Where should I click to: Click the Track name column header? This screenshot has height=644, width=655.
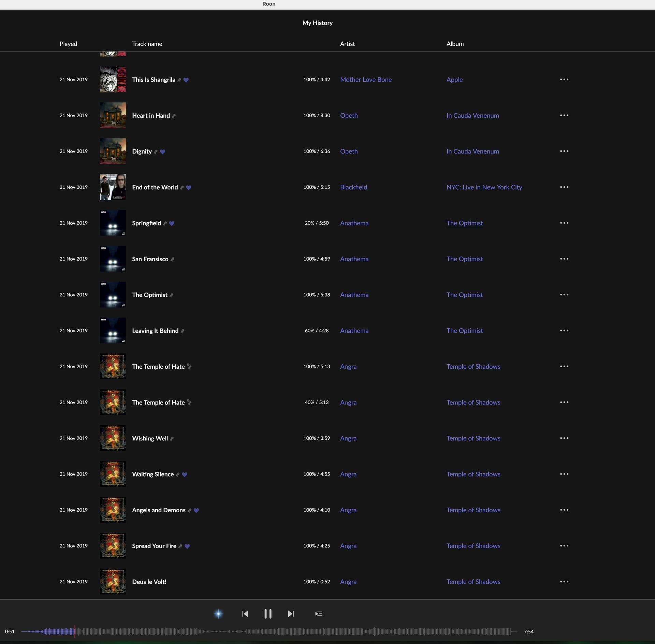coord(147,44)
